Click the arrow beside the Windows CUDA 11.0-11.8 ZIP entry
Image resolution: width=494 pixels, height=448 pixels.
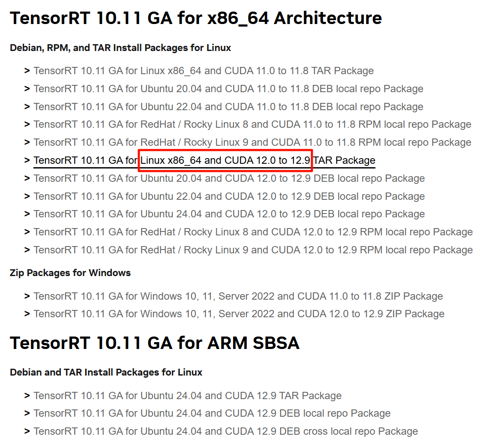click(x=27, y=296)
